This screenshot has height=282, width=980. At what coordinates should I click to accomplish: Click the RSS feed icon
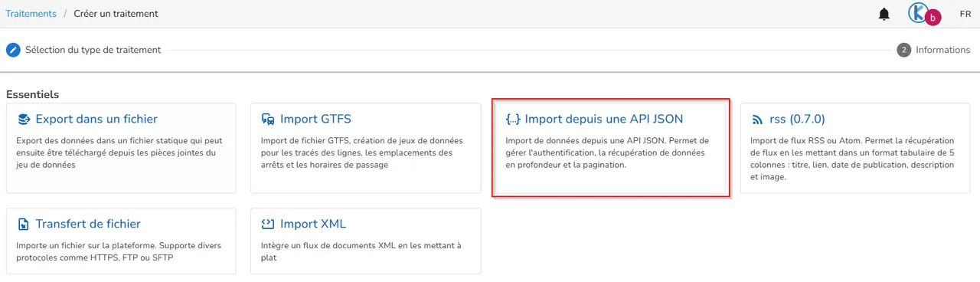pos(757,120)
